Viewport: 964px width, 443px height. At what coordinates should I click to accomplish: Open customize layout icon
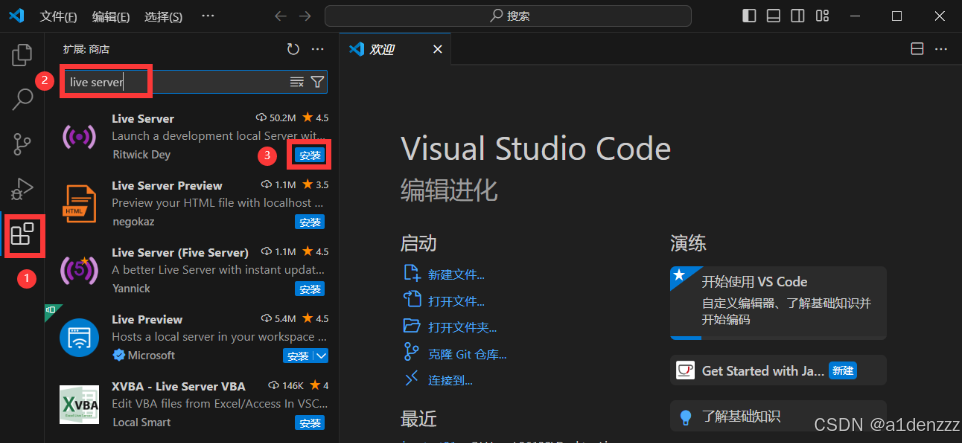coord(822,16)
